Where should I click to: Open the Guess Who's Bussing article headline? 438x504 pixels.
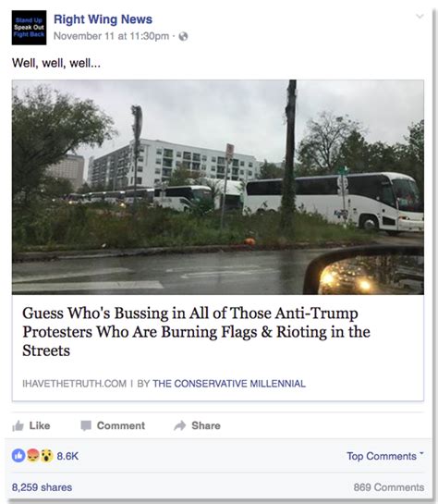[196, 331]
